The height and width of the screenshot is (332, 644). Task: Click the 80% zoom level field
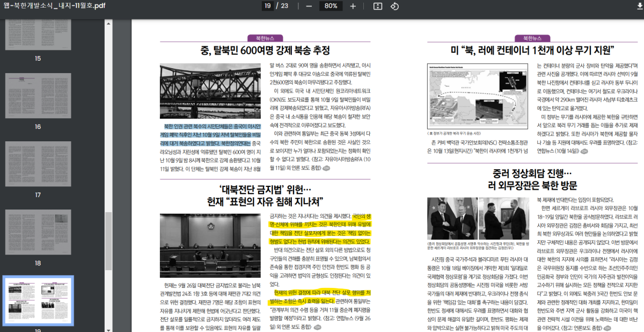click(x=331, y=6)
